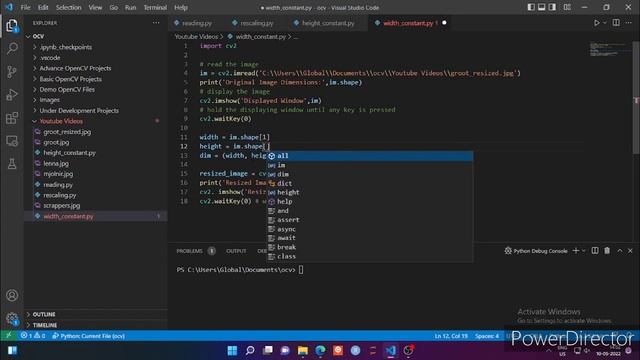Screen dimensions: 640x360
Task: Click the Run Python File play button
Action: coord(596,23)
